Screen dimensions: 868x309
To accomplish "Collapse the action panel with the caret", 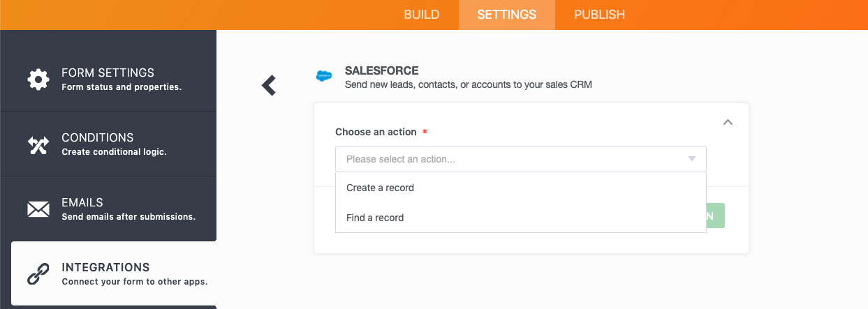I will point(728,122).
